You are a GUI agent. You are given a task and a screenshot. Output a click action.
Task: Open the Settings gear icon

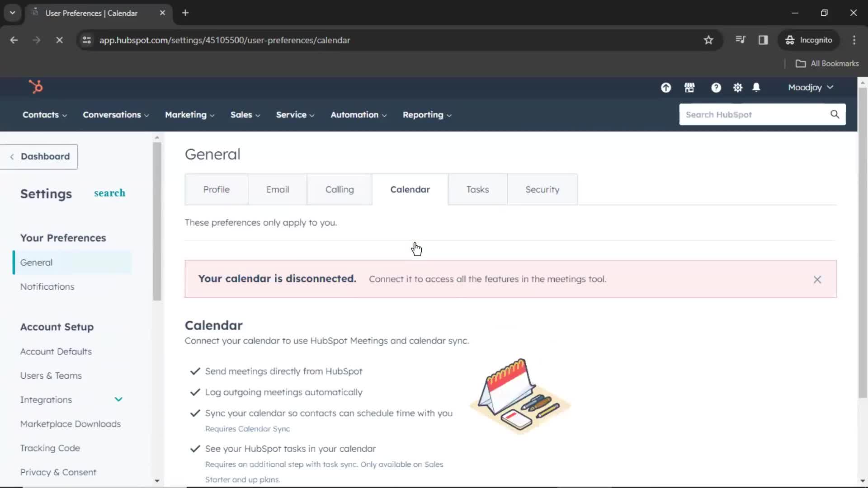click(738, 88)
